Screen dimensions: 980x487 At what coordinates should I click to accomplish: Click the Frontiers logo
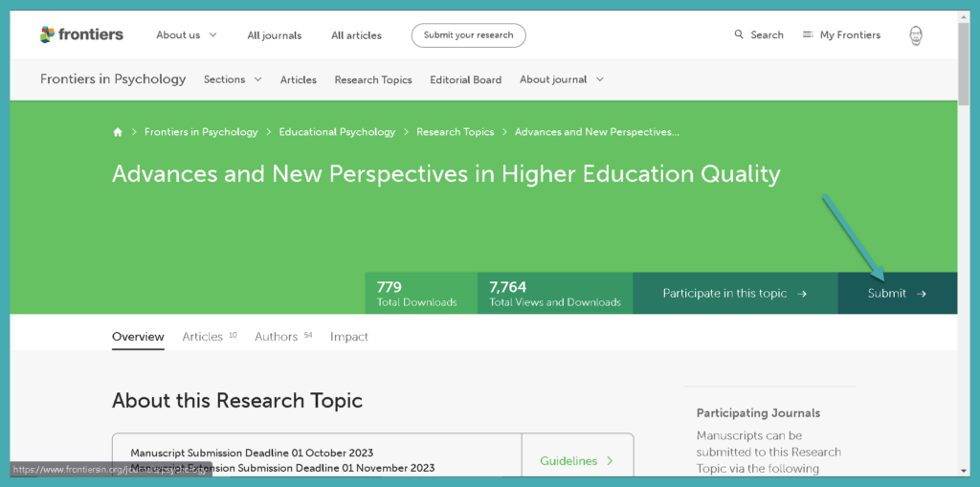[x=81, y=34]
